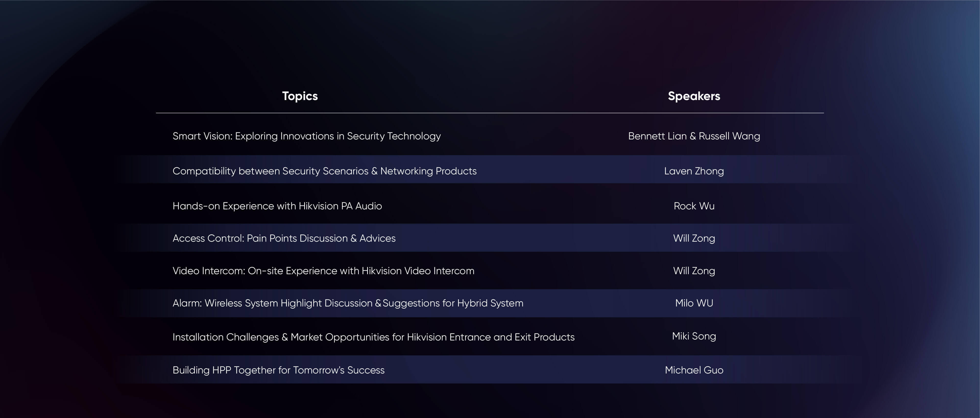Click Bennett Lian & Russell Wang speaker

(693, 136)
